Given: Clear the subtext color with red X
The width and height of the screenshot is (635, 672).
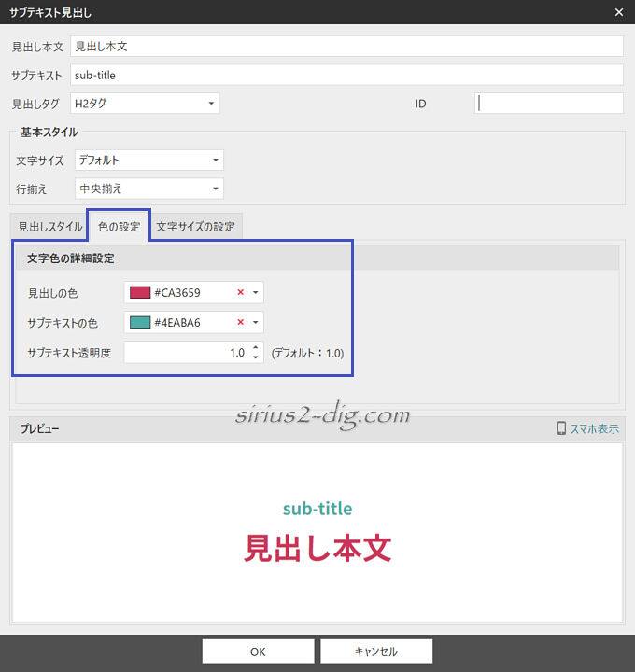Looking at the screenshot, I should pos(240,323).
